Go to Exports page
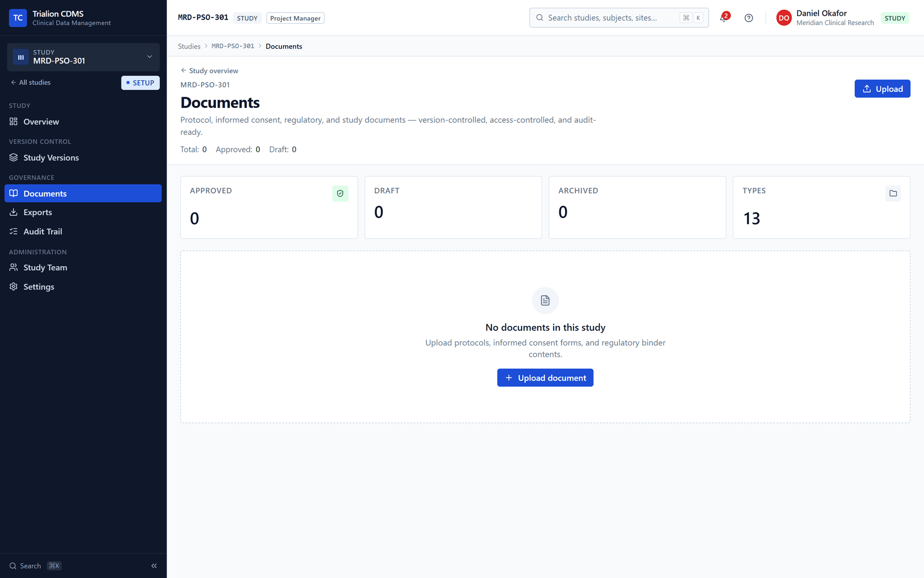The width and height of the screenshot is (924, 578). coord(83,212)
